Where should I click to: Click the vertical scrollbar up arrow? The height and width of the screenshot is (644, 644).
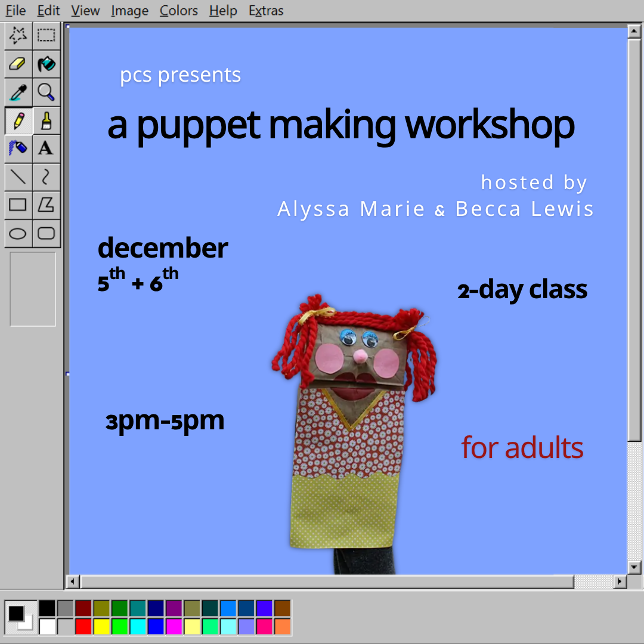point(634,31)
